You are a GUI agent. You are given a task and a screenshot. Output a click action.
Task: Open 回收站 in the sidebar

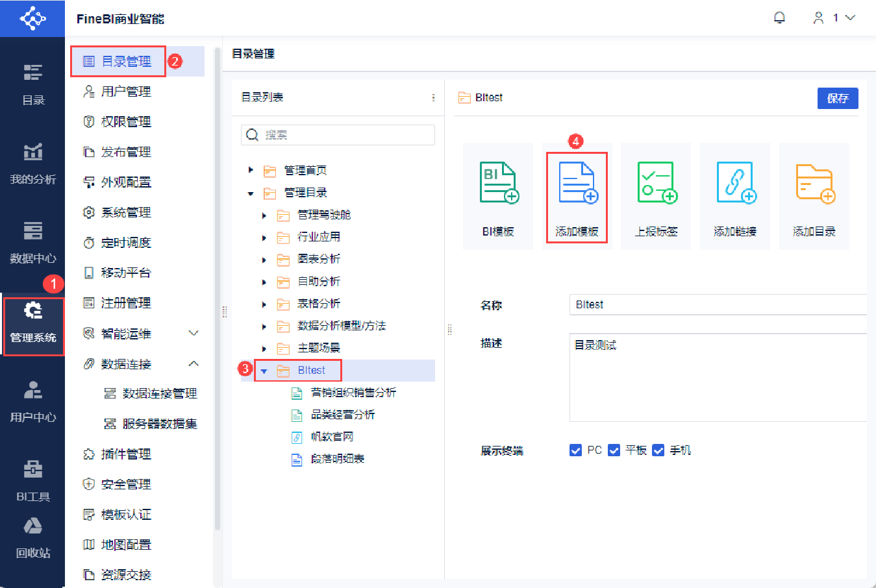(32, 539)
